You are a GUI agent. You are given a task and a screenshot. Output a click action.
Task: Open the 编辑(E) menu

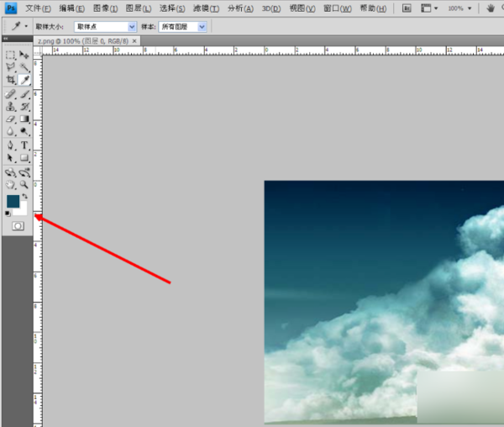click(x=72, y=8)
